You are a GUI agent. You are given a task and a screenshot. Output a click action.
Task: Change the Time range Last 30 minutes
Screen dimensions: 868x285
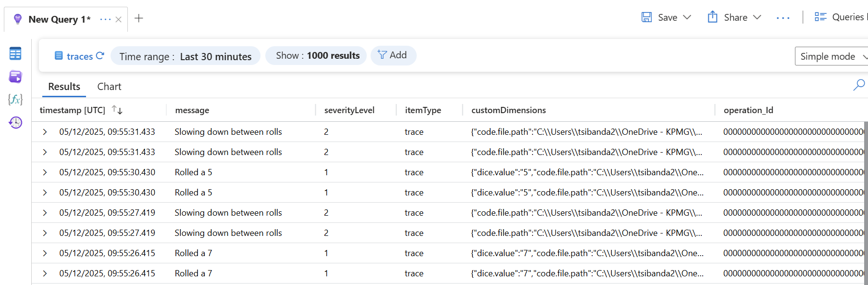click(x=186, y=56)
